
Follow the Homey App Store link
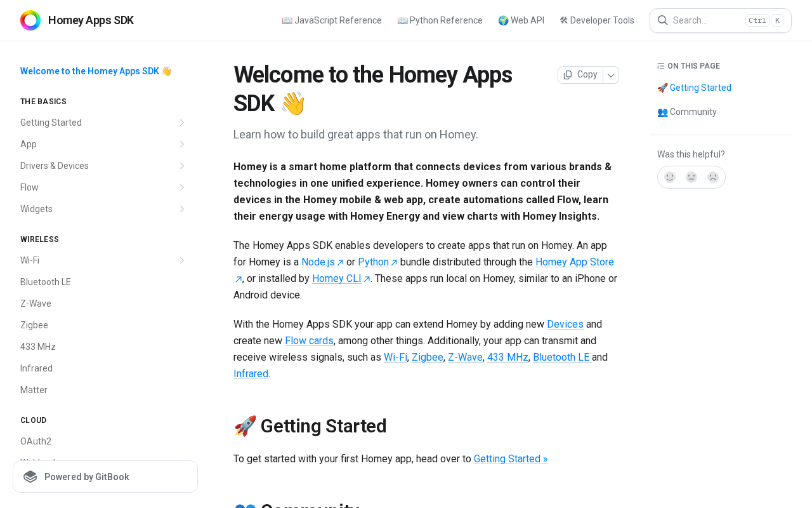tap(575, 262)
